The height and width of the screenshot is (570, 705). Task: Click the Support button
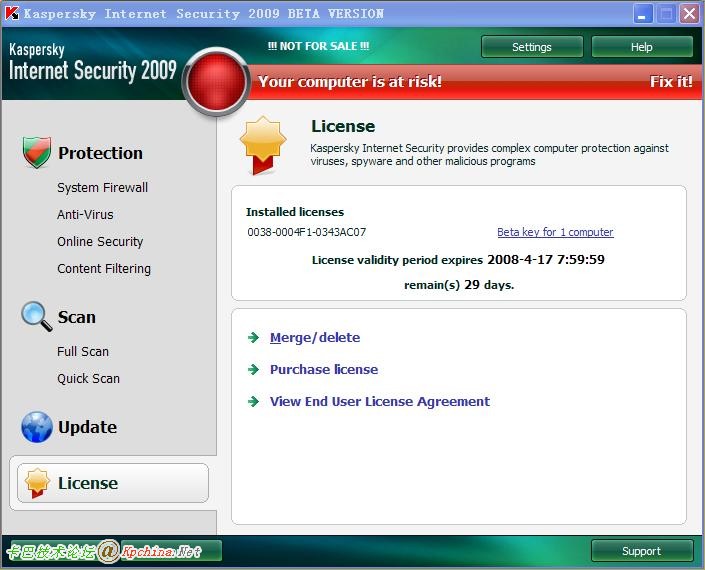pyautogui.click(x=642, y=551)
